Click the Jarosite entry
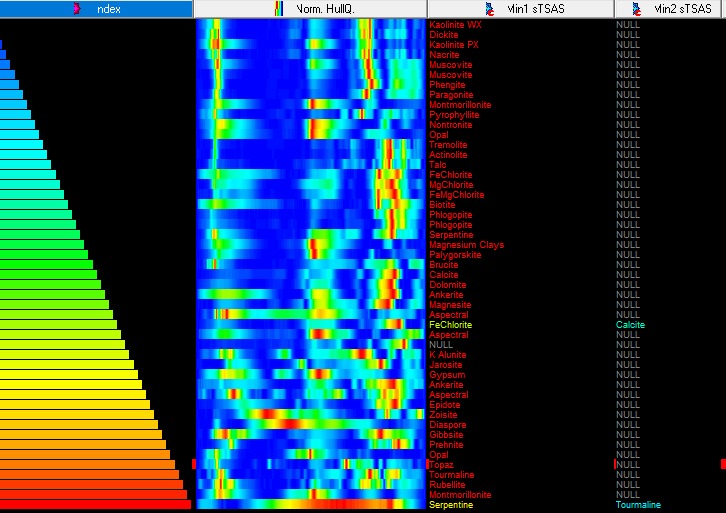The width and height of the screenshot is (726, 513). tap(445, 365)
